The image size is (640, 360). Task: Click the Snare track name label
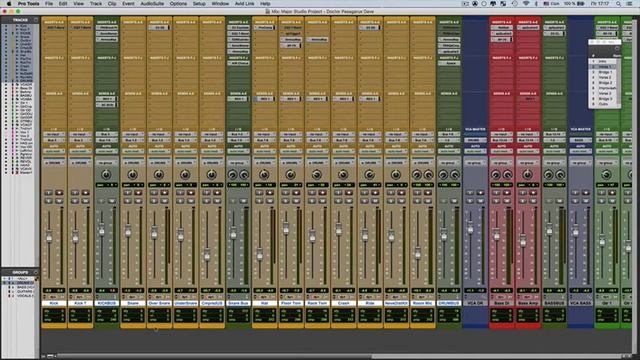pyautogui.click(x=132, y=303)
